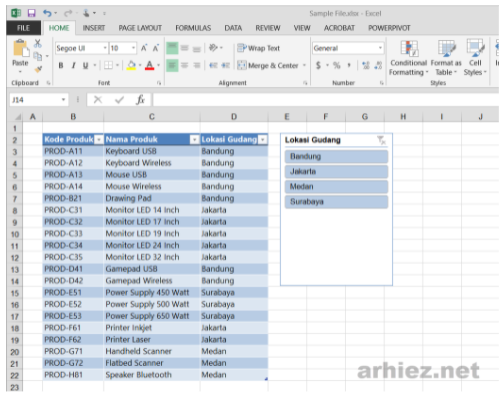The width and height of the screenshot is (503, 397).
Task: Click the Orientation text angle icon
Action: click(x=213, y=48)
